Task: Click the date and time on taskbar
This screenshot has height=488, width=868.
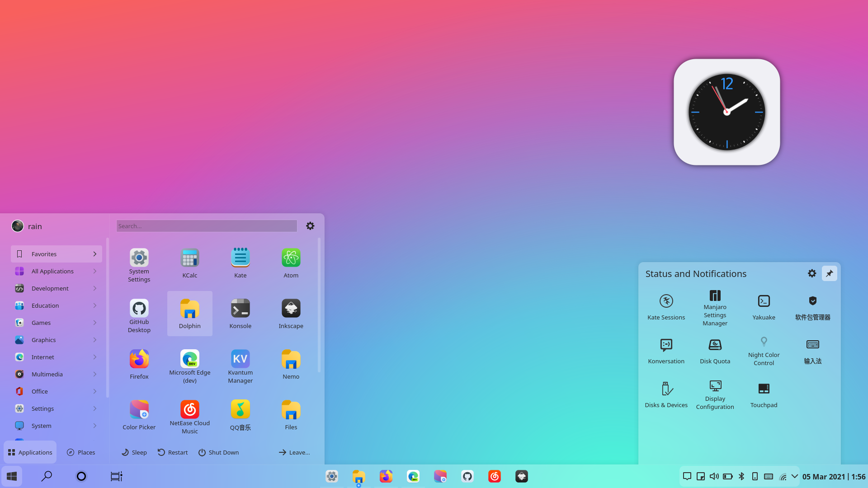Action: pos(834,476)
